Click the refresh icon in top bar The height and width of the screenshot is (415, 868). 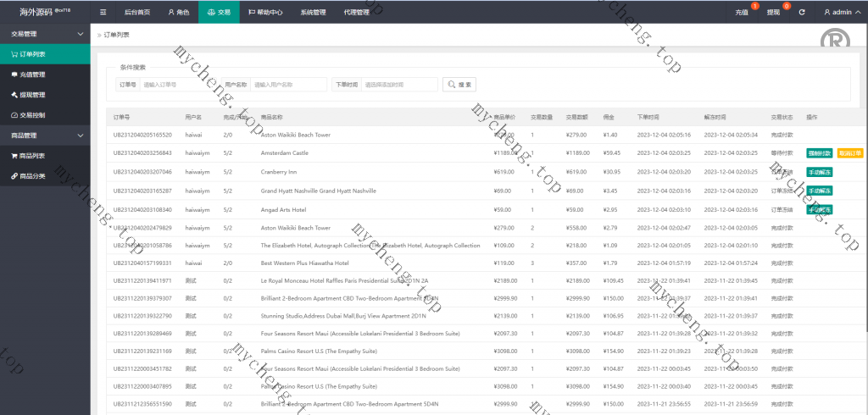pyautogui.click(x=802, y=13)
